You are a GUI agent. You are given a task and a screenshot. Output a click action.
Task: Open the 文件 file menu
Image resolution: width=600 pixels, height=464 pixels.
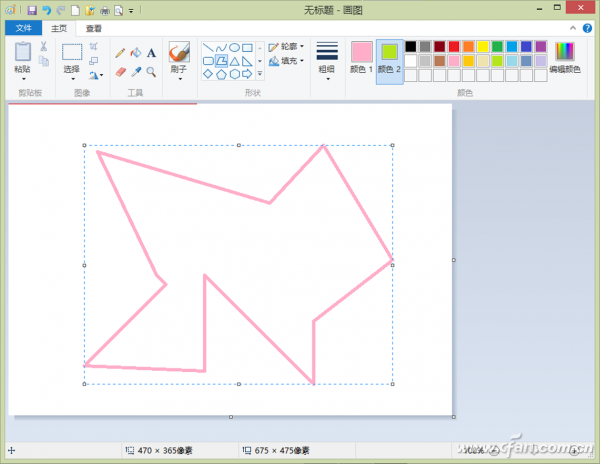[x=23, y=28]
